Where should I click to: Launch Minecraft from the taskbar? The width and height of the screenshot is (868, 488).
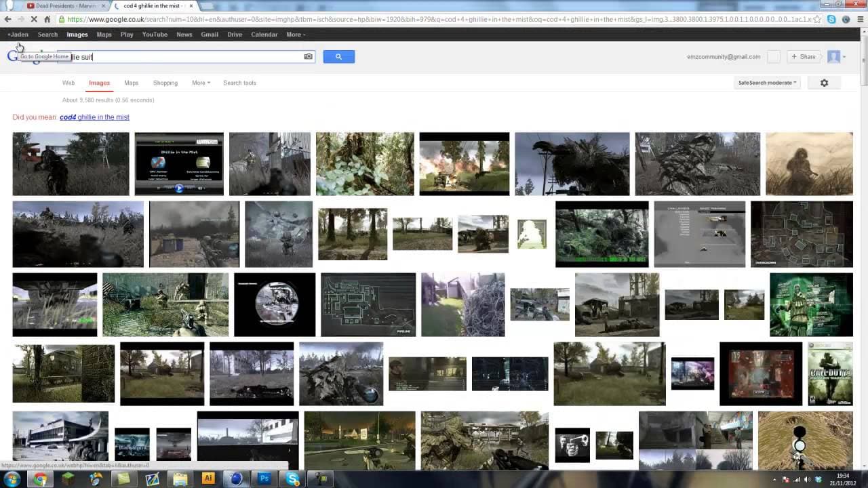[x=68, y=479]
